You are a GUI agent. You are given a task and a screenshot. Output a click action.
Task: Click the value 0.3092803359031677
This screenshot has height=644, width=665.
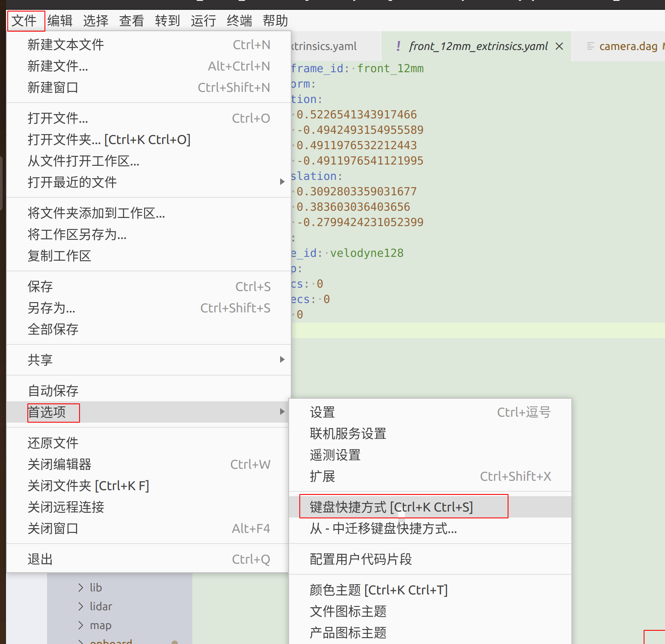coord(356,191)
